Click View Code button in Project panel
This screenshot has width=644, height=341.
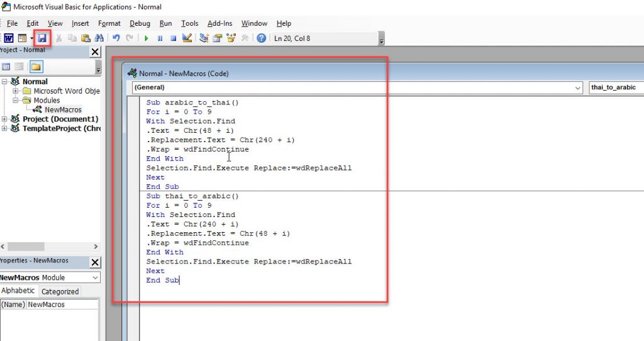pyautogui.click(x=6, y=67)
